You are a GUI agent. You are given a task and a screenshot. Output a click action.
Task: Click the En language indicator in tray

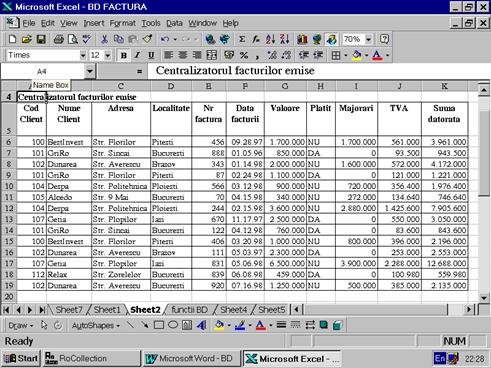(439, 359)
